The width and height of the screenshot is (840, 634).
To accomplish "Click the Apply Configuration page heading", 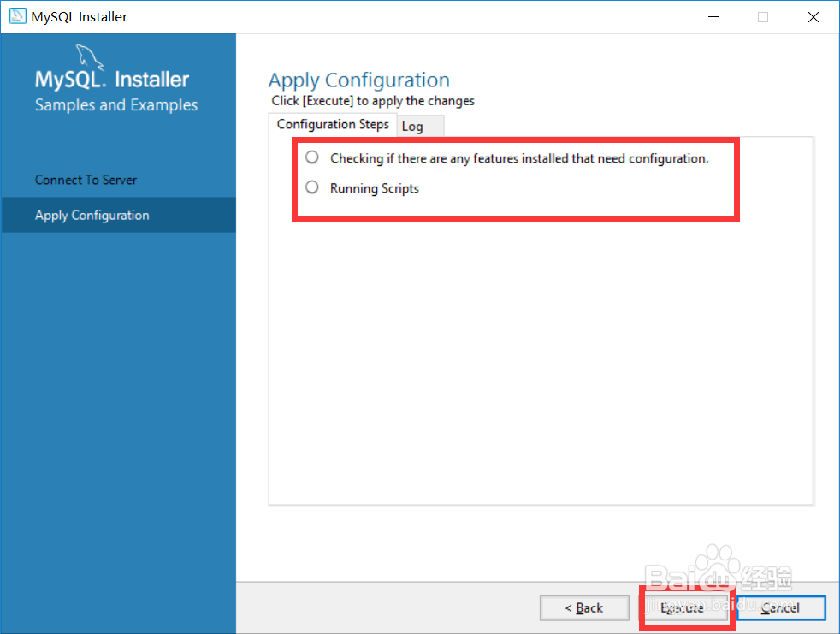I will click(x=358, y=80).
